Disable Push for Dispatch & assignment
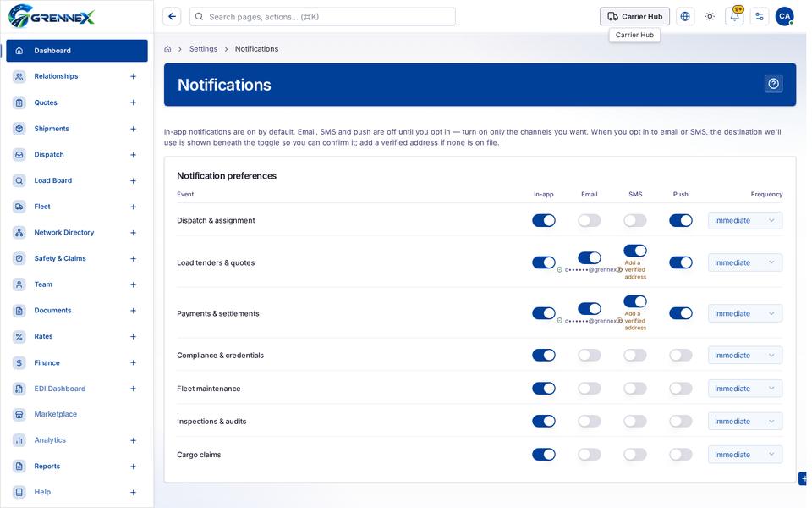 point(680,221)
